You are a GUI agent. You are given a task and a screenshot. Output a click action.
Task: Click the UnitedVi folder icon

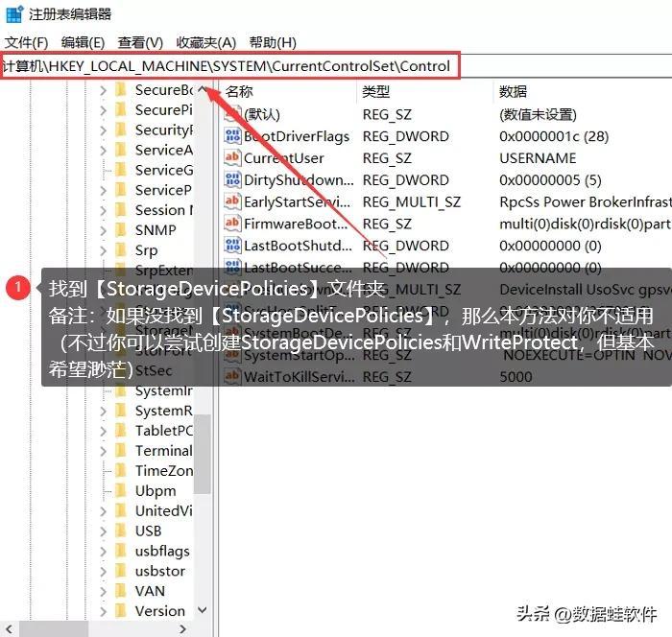click(x=121, y=510)
